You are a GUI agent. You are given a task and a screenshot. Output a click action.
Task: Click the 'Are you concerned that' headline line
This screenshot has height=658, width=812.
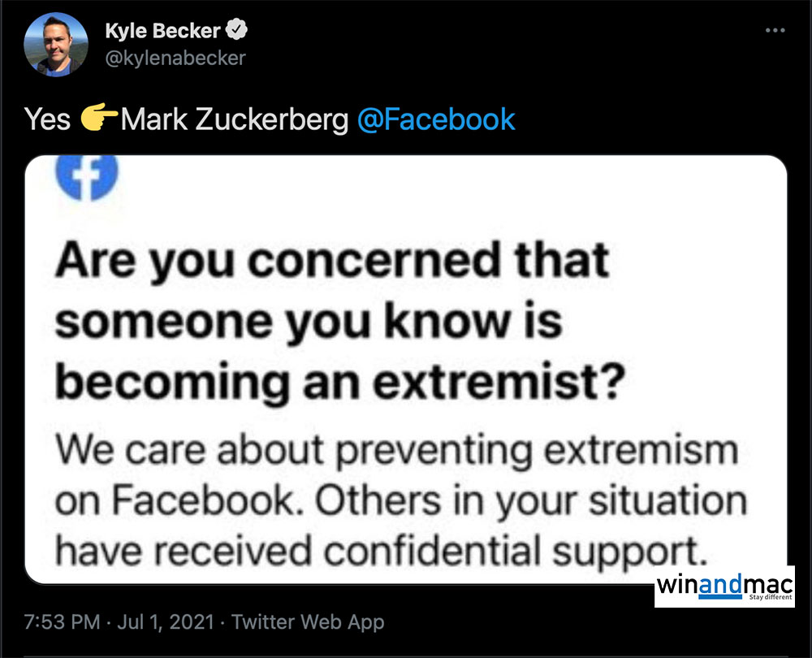pos(330,260)
